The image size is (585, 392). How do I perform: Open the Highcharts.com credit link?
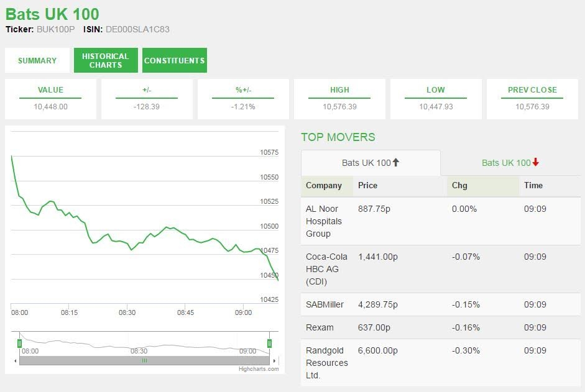(x=259, y=369)
